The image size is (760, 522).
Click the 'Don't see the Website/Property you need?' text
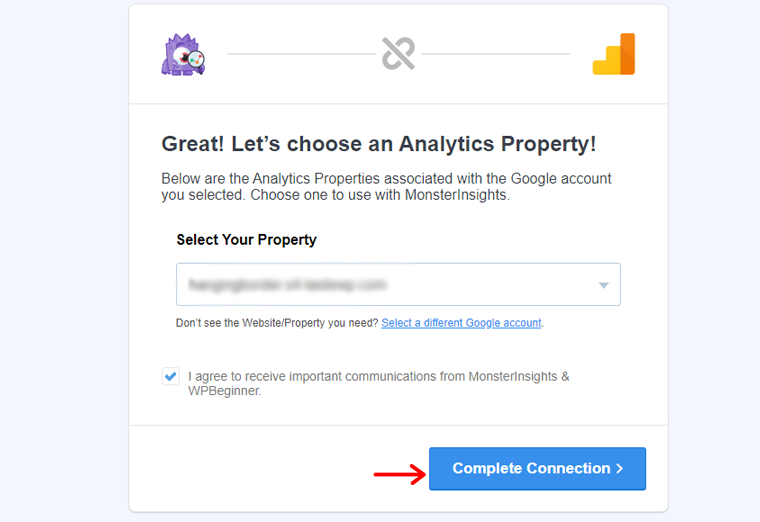(x=277, y=323)
